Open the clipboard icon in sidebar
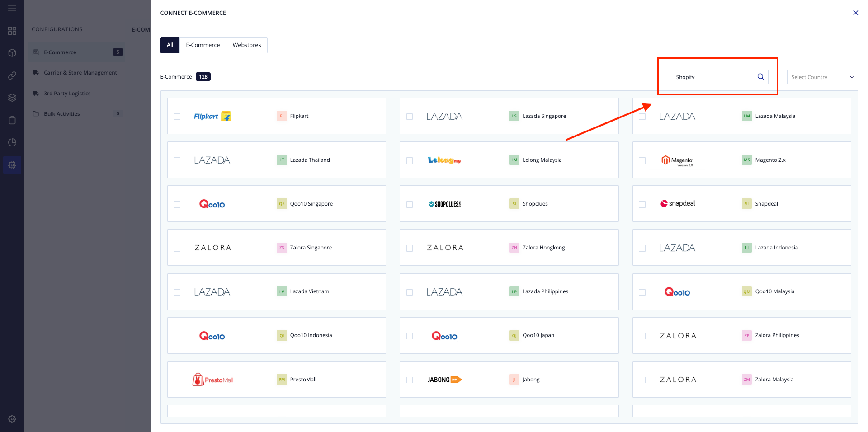 pyautogui.click(x=12, y=120)
